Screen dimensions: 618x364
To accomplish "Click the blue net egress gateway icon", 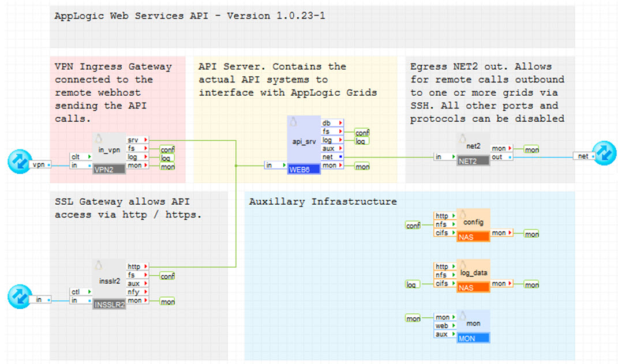I will (604, 153).
